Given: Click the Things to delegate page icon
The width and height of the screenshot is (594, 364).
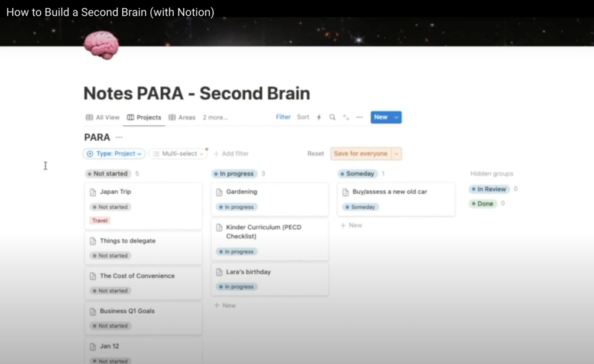Looking at the screenshot, I should click(x=93, y=241).
